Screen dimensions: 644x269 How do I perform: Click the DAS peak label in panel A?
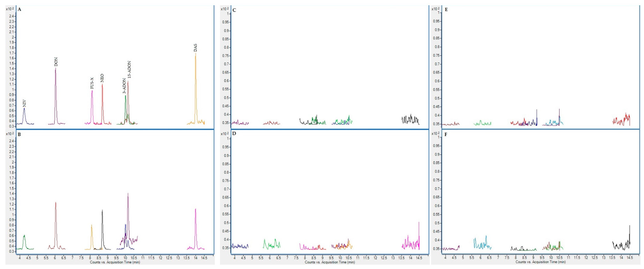(195, 48)
